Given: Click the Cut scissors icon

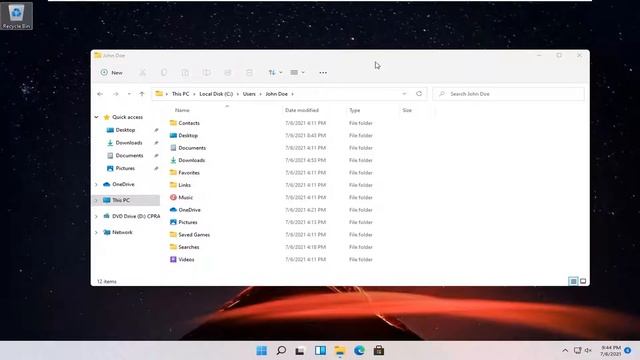Looking at the screenshot, I should 142,73.
